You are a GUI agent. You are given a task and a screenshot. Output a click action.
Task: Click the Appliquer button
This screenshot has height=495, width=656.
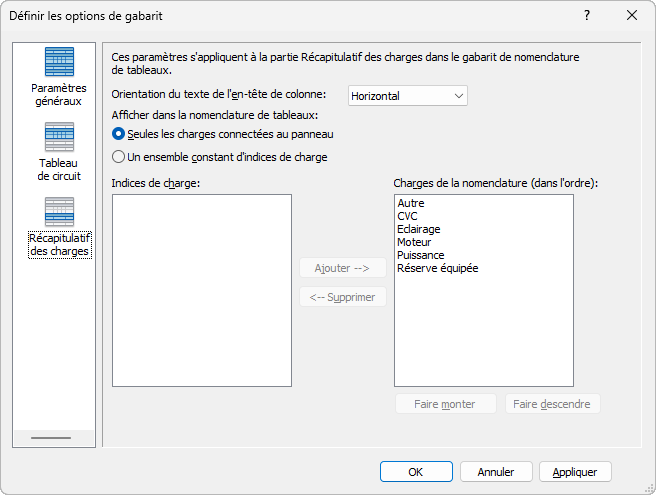coord(575,472)
